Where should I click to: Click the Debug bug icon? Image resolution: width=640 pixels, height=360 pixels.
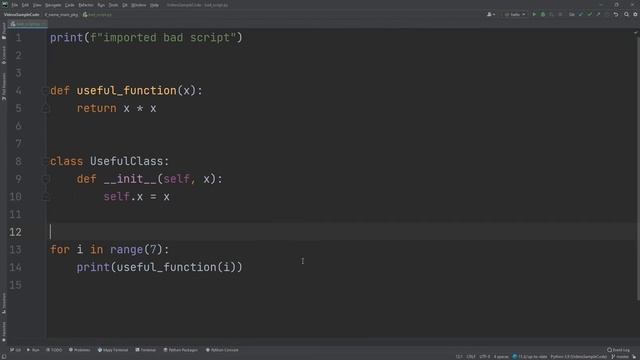[543, 15]
